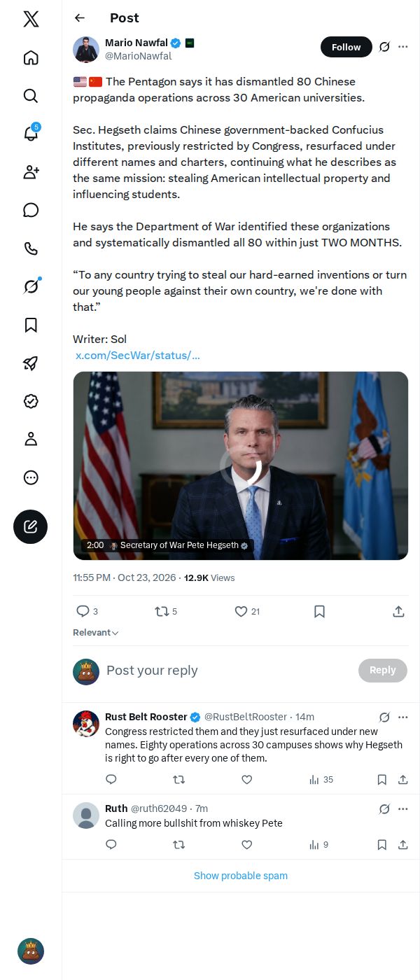
Task: Open the Grok icon in sidebar
Action: pyautogui.click(x=31, y=286)
